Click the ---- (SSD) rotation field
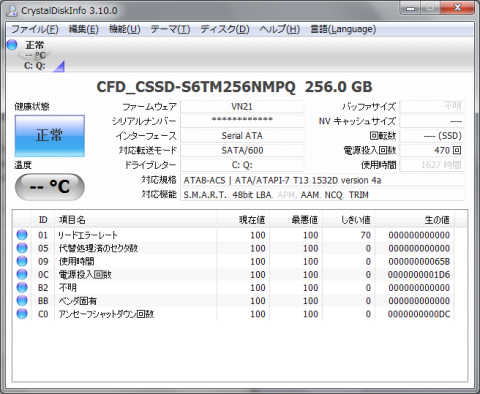Image resolution: width=480 pixels, height=394 pixels. (432, 136)
